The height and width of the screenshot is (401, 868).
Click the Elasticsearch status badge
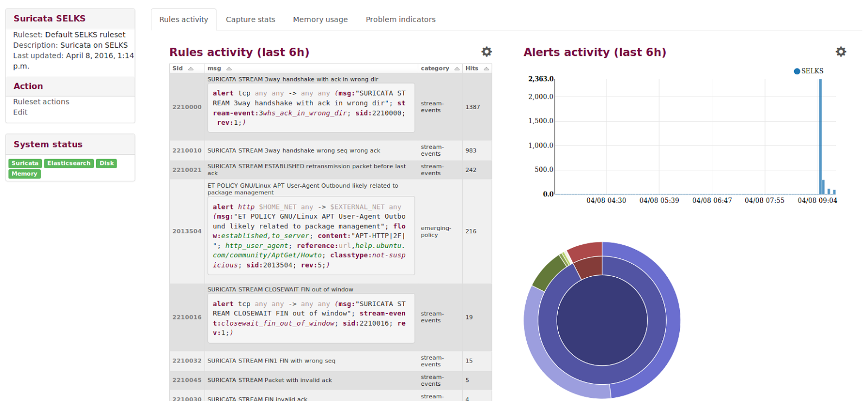tap(69, 163)
